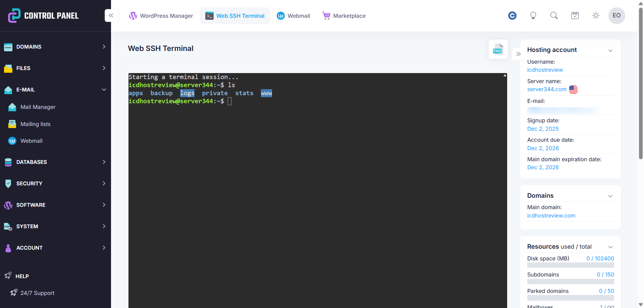Image resolution: width=644 pixels, height=308 pixels.
Task: Click the Disk space usage bar
Action: pyautogui.click(x=571, y=265)
